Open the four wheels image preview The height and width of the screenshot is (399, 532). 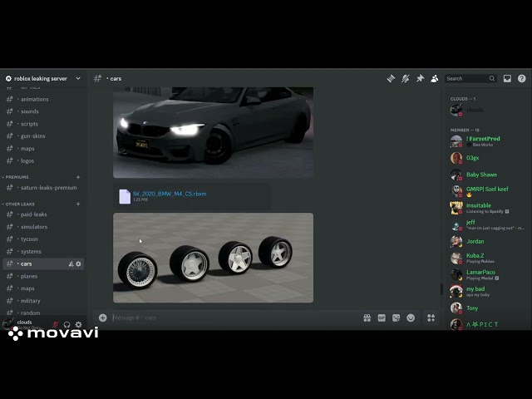click(x=213, y=258)
